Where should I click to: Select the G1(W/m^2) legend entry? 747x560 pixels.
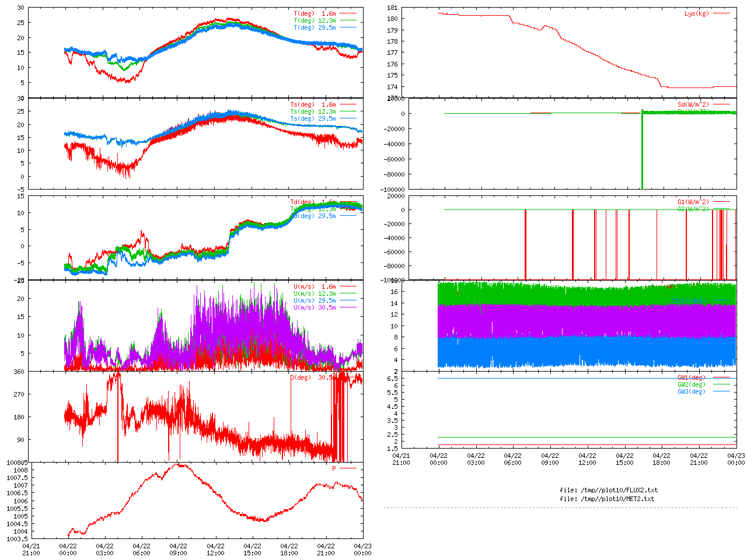pos(693,202)
